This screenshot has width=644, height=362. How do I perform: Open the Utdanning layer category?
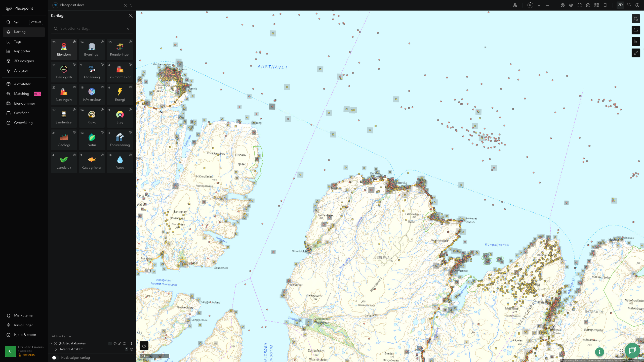point(92,72)
